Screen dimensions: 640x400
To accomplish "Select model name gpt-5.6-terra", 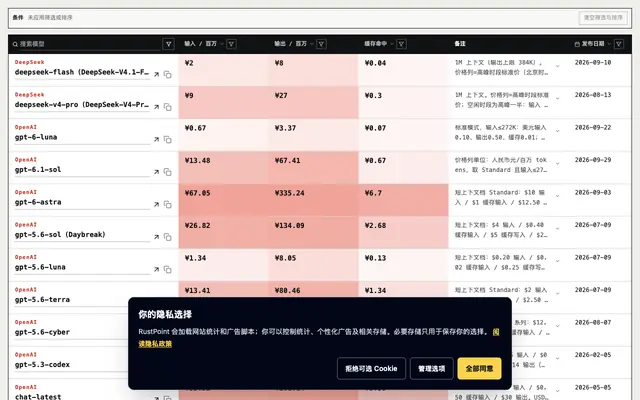I will [x=42, y=300].
